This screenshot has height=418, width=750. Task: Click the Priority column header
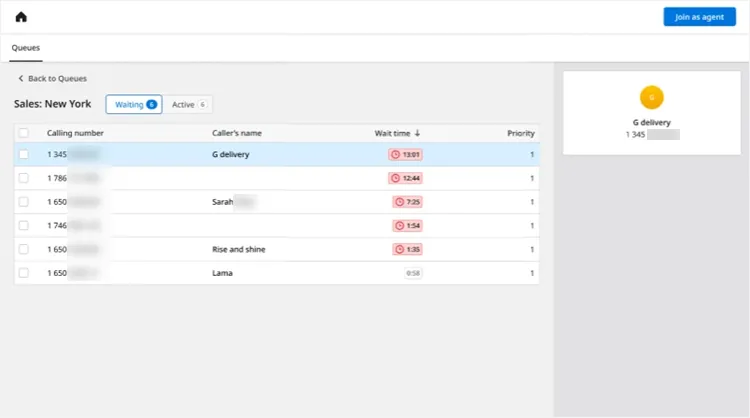[521, 133]
